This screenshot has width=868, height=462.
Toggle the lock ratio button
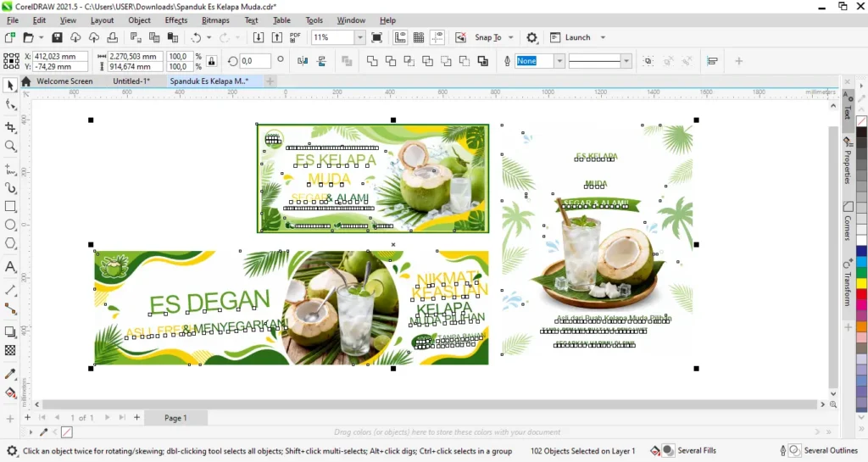click(x=211, y=61)
